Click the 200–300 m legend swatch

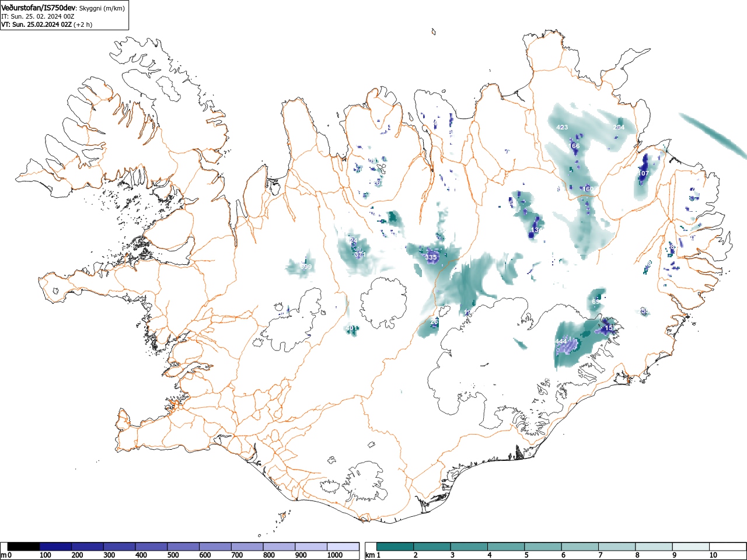click(x=88, y=547)
